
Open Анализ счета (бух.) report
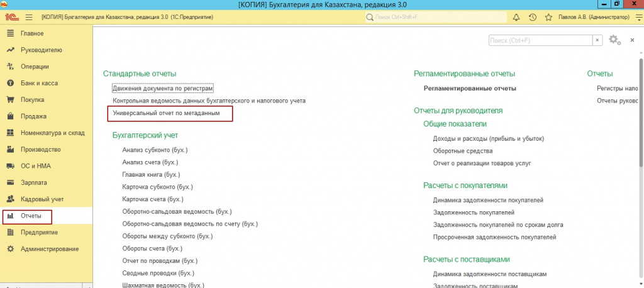150,162
